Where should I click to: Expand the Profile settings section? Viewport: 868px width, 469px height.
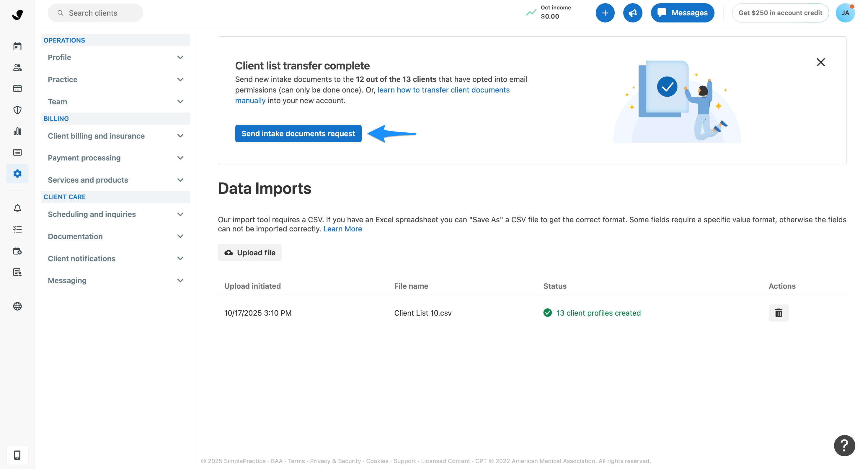click(x=115, y=57)
